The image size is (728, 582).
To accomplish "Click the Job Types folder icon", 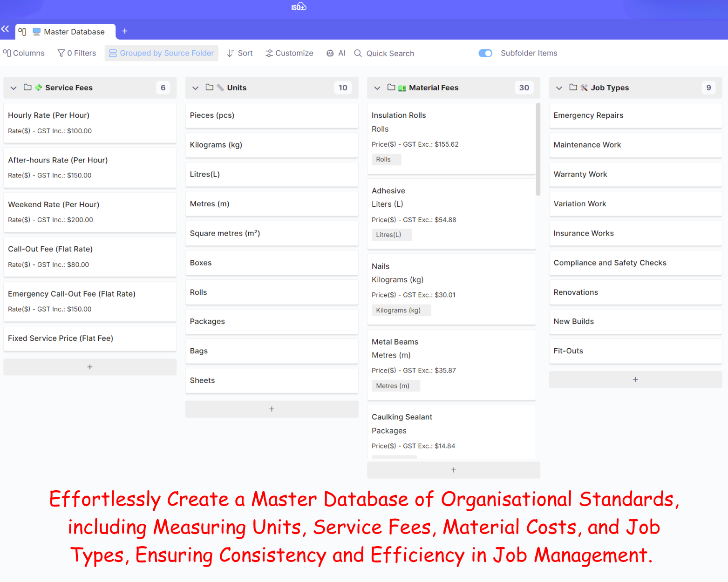I will 573,88.
